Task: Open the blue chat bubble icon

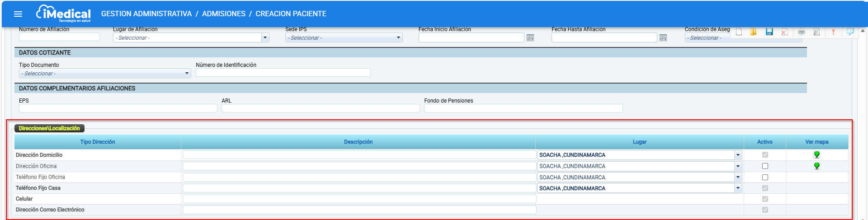Action: [x=850, y=32]
